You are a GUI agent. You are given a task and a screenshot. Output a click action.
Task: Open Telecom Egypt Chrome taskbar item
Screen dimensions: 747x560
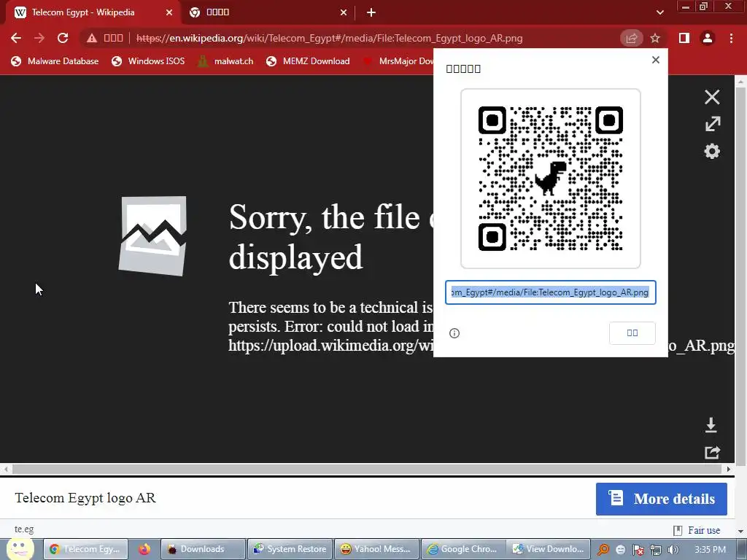click(85, 549)
